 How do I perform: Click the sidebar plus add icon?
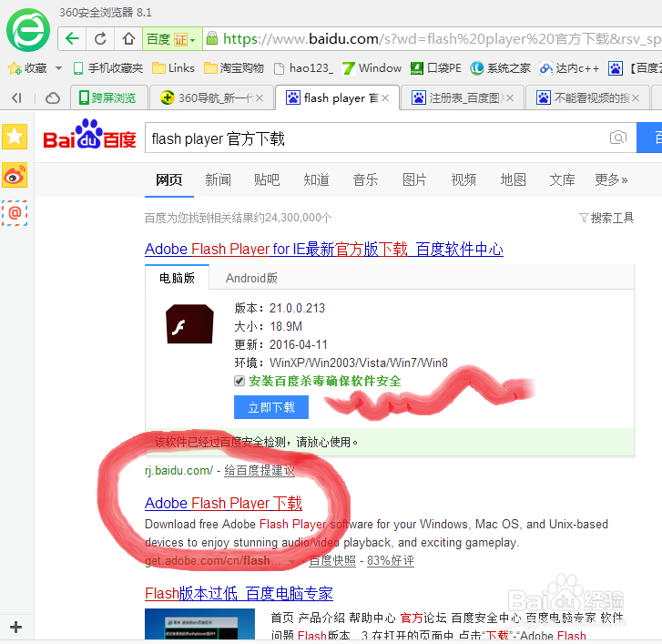pyautogui.click(x=15, y=627)
